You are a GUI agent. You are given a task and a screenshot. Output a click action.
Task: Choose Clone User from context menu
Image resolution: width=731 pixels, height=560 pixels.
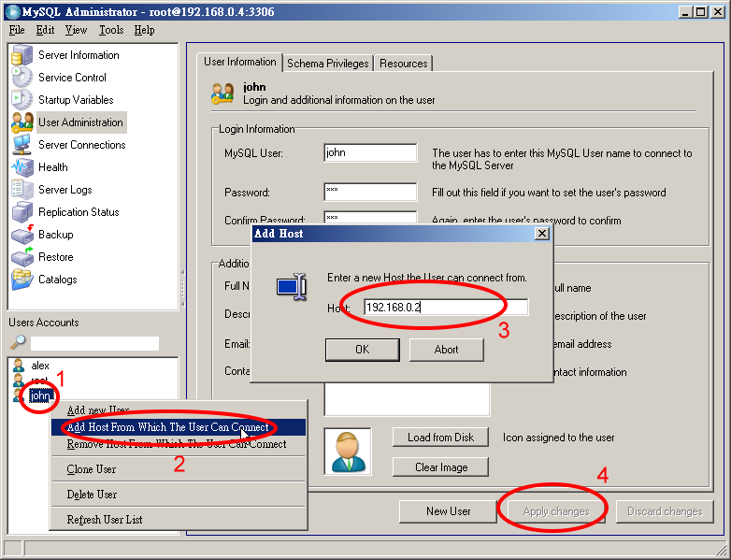pyautogui.click(x=92, y=469)
